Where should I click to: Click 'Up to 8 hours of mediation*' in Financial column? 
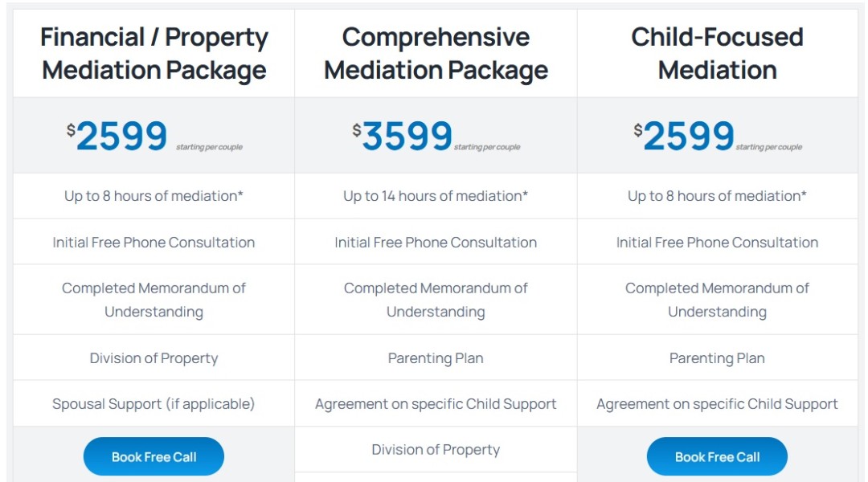click(154, 196)
